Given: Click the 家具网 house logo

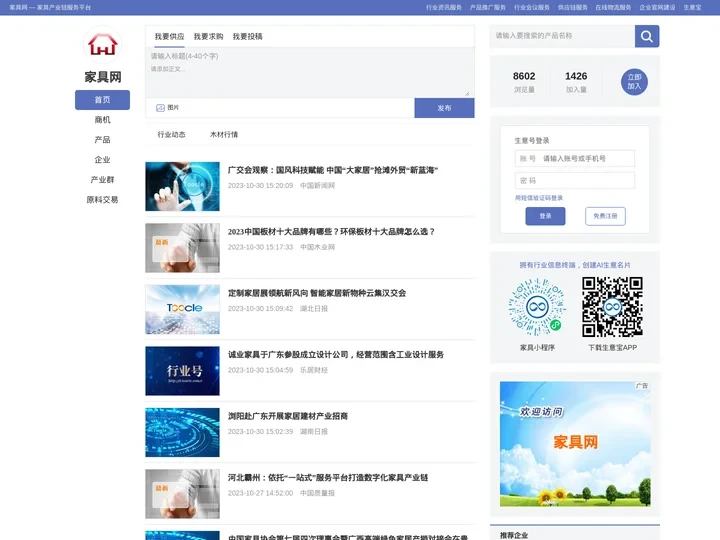Looking at the screenshot, I should pos(103,45).
